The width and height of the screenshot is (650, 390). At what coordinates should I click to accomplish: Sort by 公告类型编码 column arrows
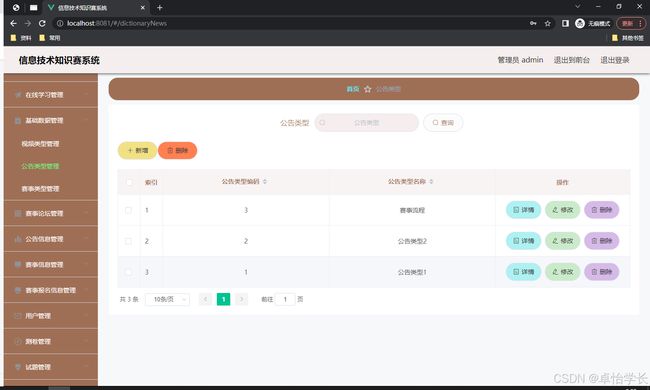(265, 182)
